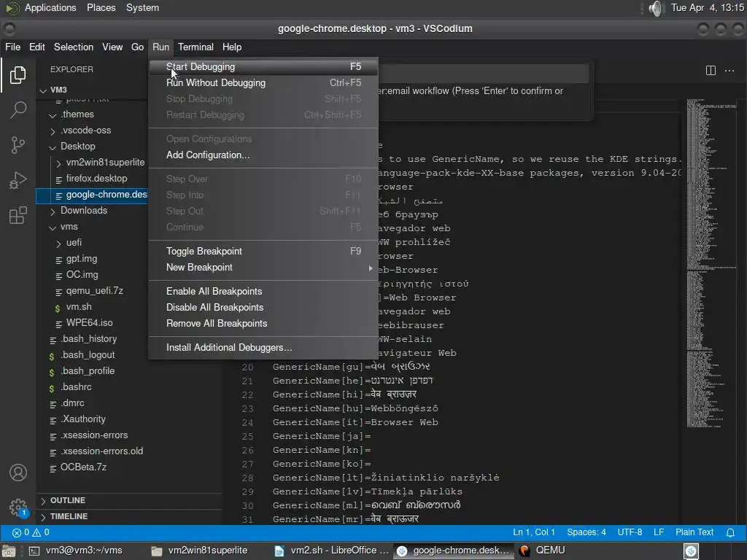
Task: Open the File menu
Action: (13, 47)
